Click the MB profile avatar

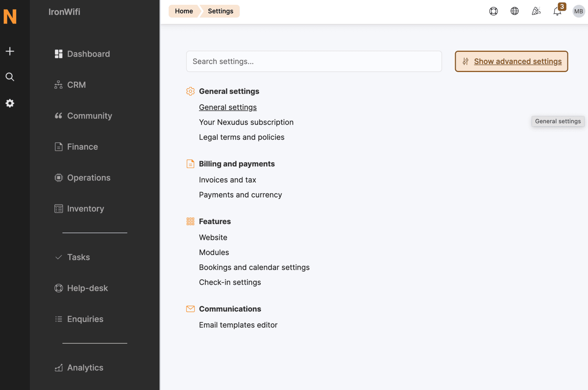[578, 11]
